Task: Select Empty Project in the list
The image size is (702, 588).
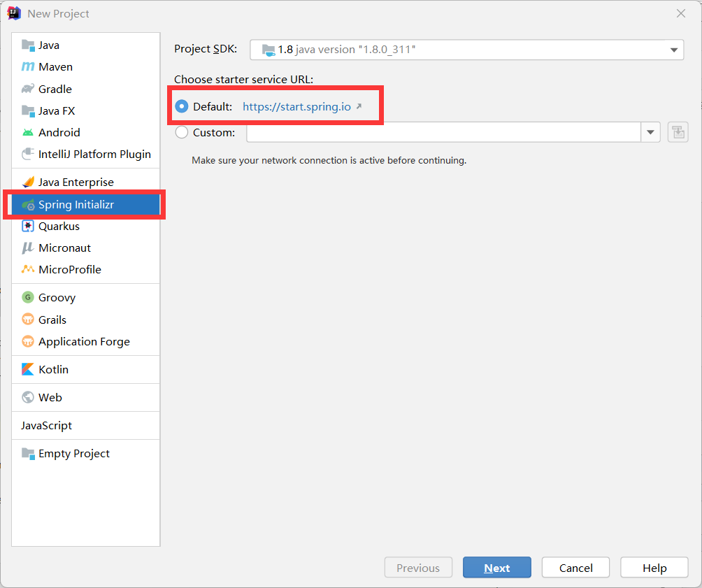Action: tap(86, 454)
